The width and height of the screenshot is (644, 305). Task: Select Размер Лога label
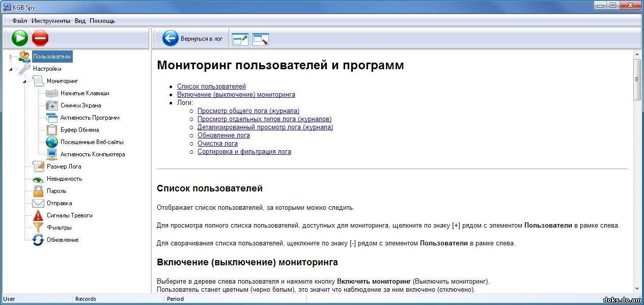click(64, 167)
